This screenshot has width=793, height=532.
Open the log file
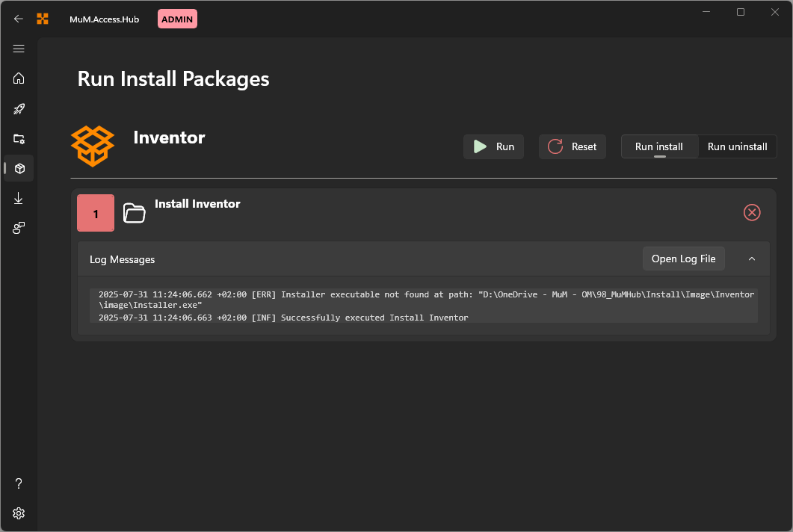pos(683,259)
